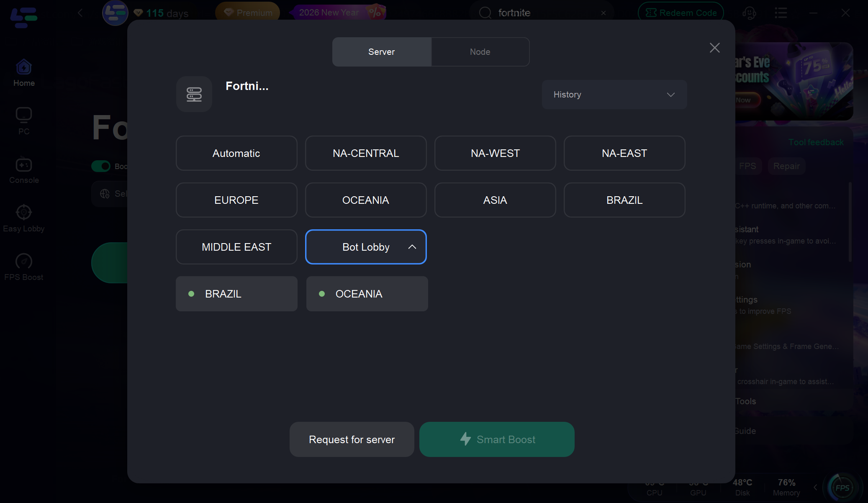Click the server stack icon beside Fortnite
The image size is (868, 503).
tap(194, 94)
